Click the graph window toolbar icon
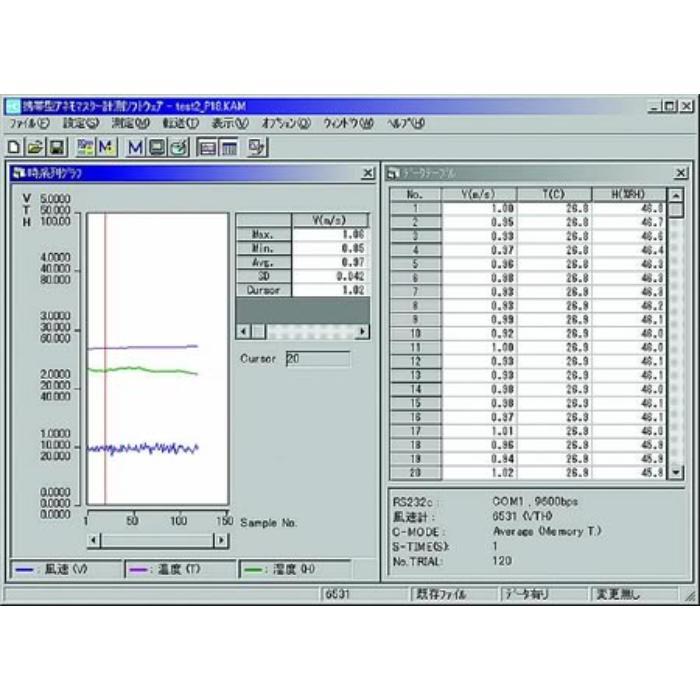 [207, 148]
